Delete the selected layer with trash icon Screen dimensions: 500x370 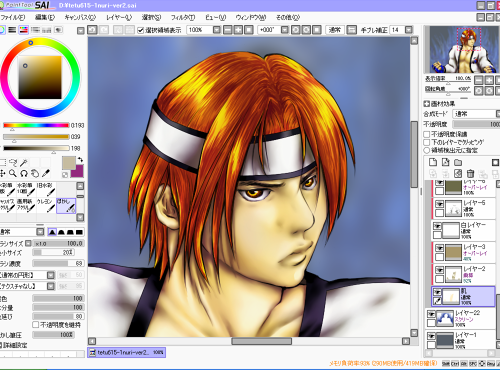470,173
